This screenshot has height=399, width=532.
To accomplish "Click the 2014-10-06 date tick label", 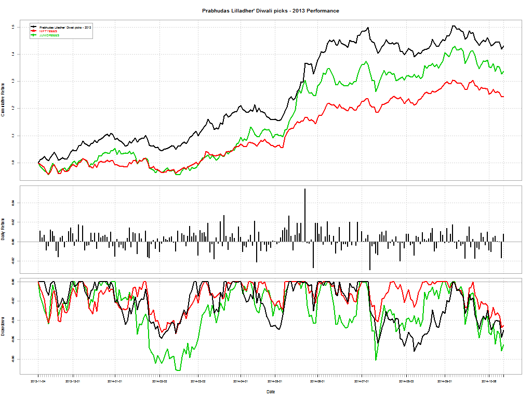I will 489,381.
